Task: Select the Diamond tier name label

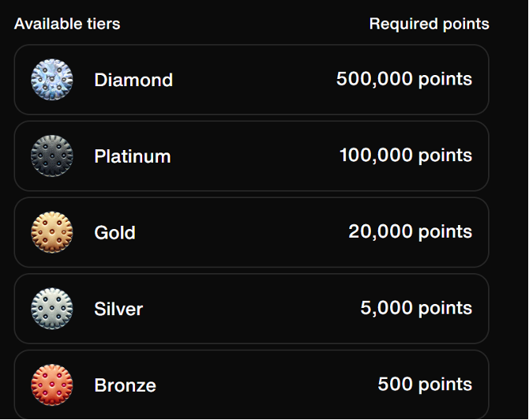Action: click(133, 80)
